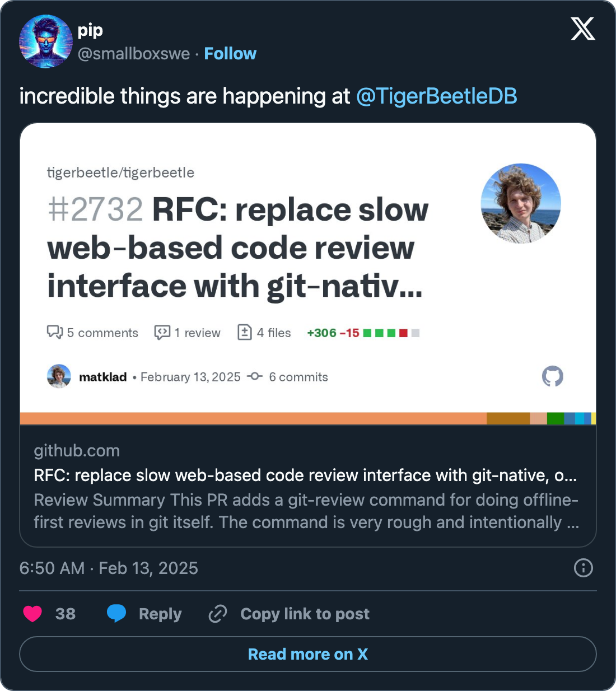Click the comments icon beside 5 comments
This screenshot has width=616, height=691.
(55, 333)
